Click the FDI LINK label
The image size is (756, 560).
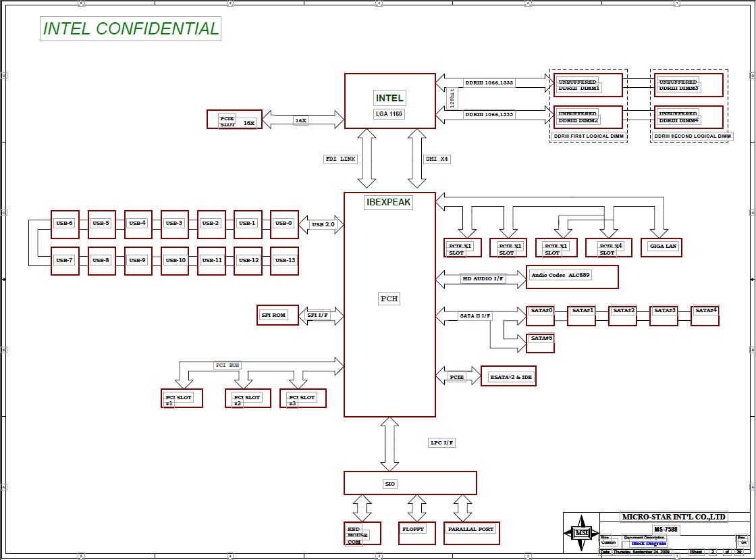tap(340, 159)
